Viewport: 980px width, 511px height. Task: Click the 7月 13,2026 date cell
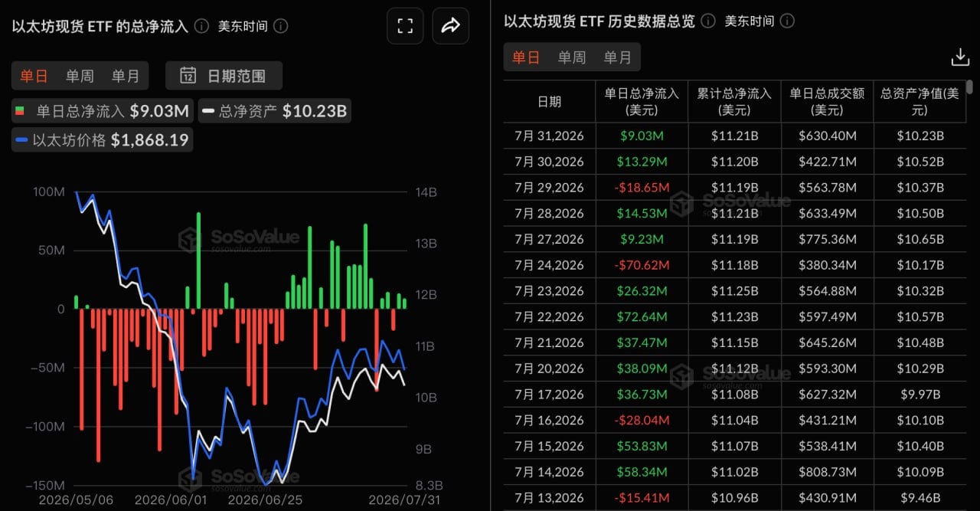(x=549, y=497)
